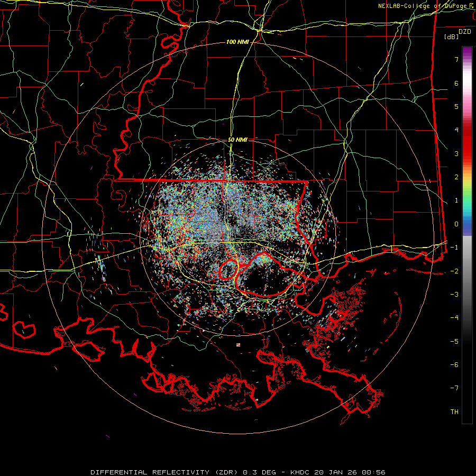Select the -3 dB scale value
This screenshot has height=476, width=476.
click(x=454, y=294)
